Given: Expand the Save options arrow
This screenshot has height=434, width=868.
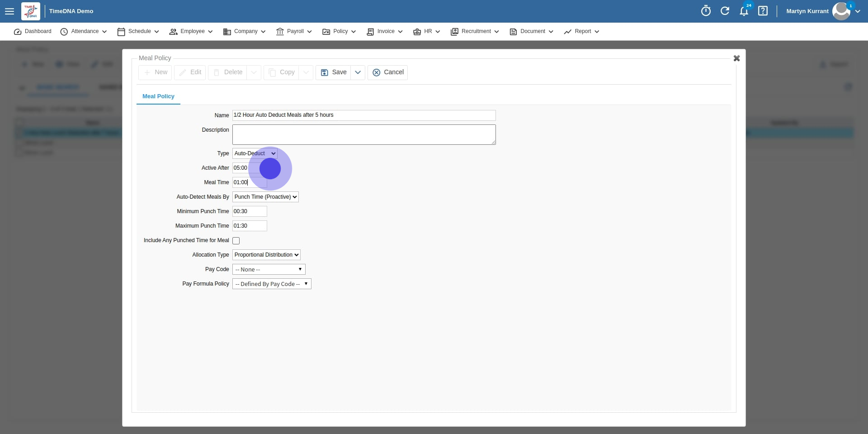Looking at the screenshot, I should 358,72.
